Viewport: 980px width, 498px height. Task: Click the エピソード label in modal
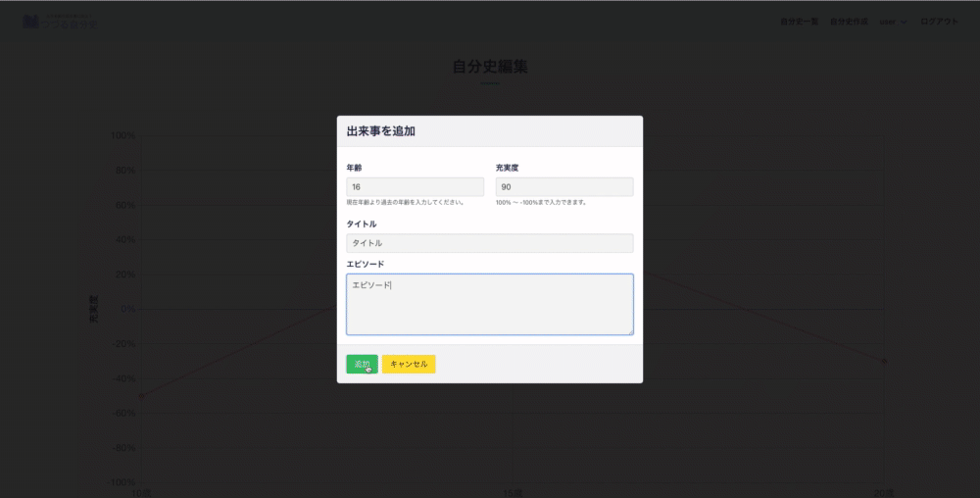coord(366,264)
